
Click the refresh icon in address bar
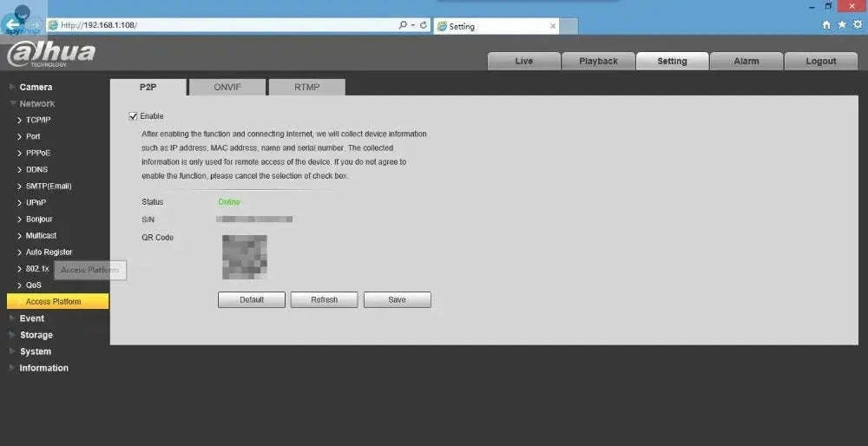click(x=424, y=25)
